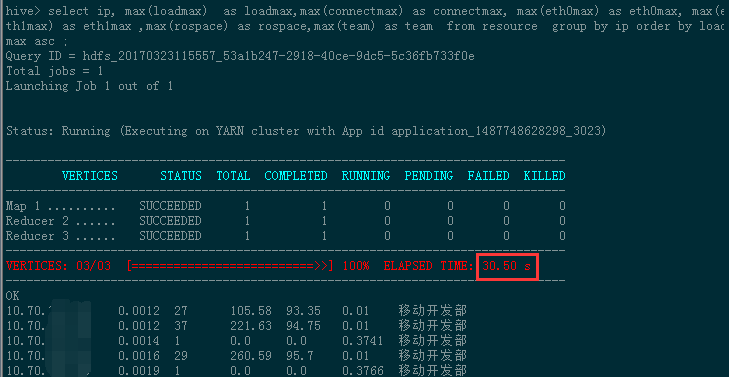The width and height of the screenshot is (729, 377).
Task: Click the Completed count in Map 1 row
Action: pyautogui.click(x=324, y=206)
